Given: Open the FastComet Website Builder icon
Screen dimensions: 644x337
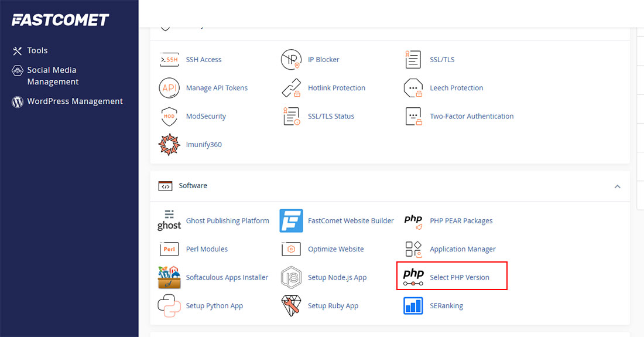Looking at the screenshot, I should click(291, 221).
